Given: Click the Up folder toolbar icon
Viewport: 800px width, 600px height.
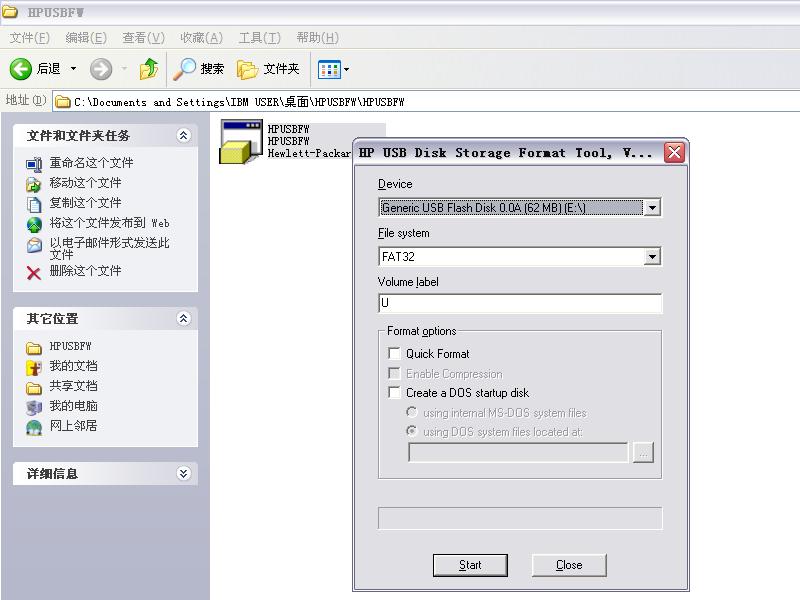Looking at the screenshot, I should [149, 69].
